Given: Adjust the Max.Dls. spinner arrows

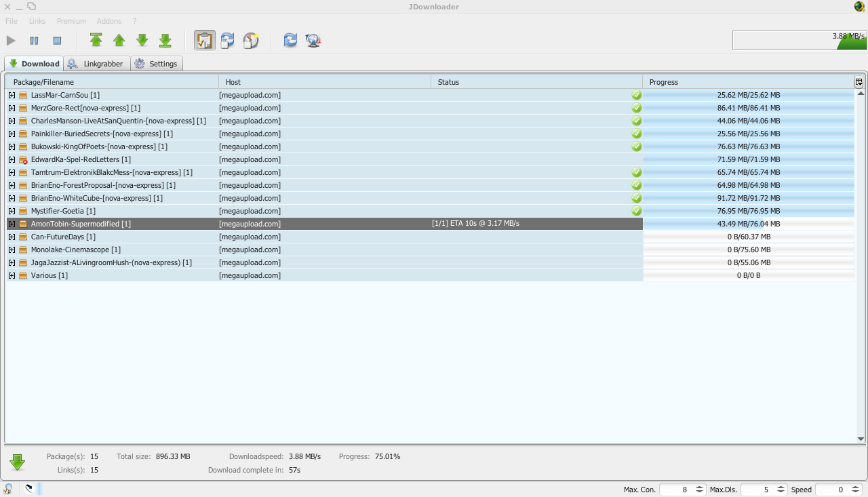Looking at the screenshot, I should pos(781,490).
